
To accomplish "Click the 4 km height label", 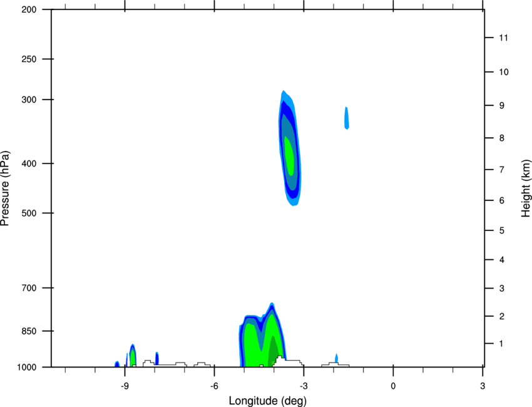I will [502, 260].
